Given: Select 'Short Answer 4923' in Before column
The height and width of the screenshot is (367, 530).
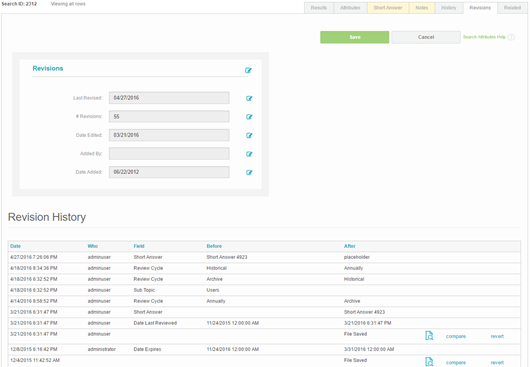Looking at the screenshot, I should pos(227,257).
